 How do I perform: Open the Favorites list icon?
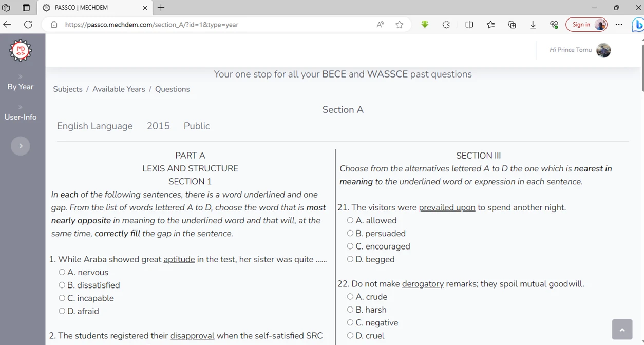point(490,24)
